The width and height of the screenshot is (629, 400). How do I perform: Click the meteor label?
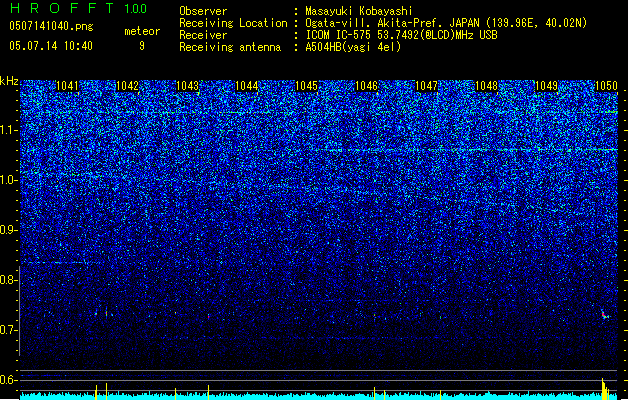click(x=142, y=31)
